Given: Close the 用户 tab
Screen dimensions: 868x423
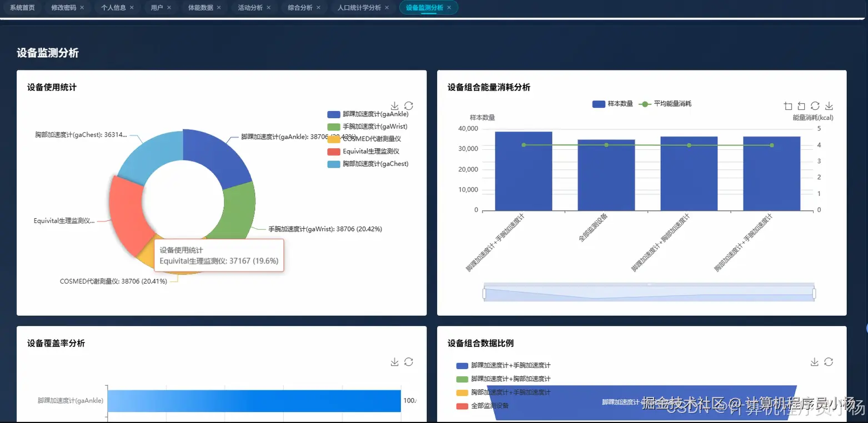Looking at the screenshot, I should pyautogui.click(x=169, y=8).
